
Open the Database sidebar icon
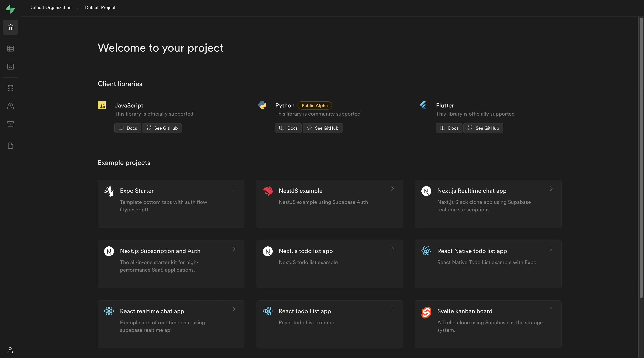(x=11, y=88)
